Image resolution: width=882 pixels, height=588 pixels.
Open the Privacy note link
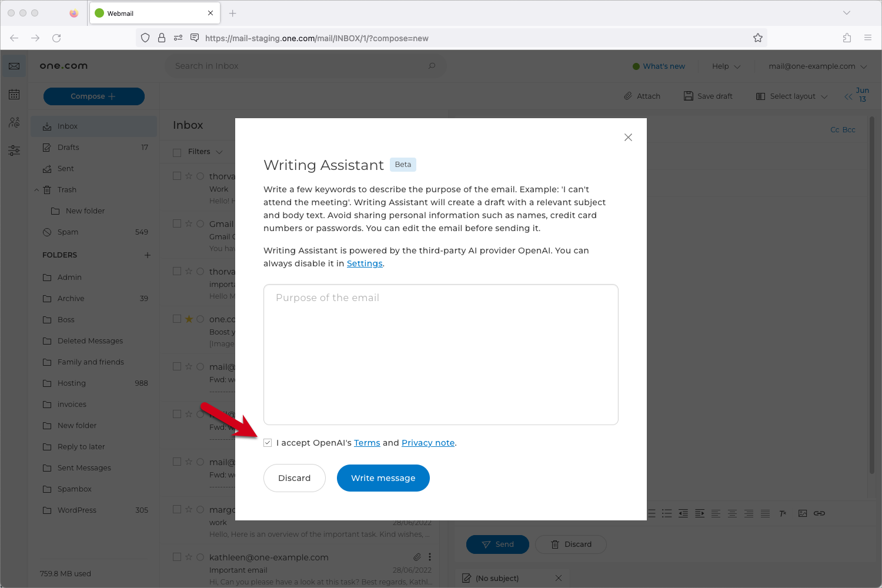[428, 443]
